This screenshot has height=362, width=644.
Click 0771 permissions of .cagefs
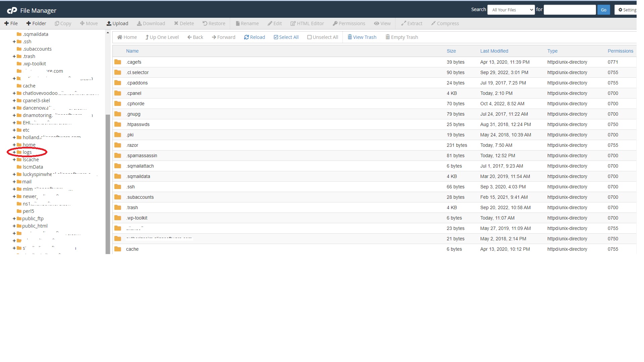[x=613, y=62]
